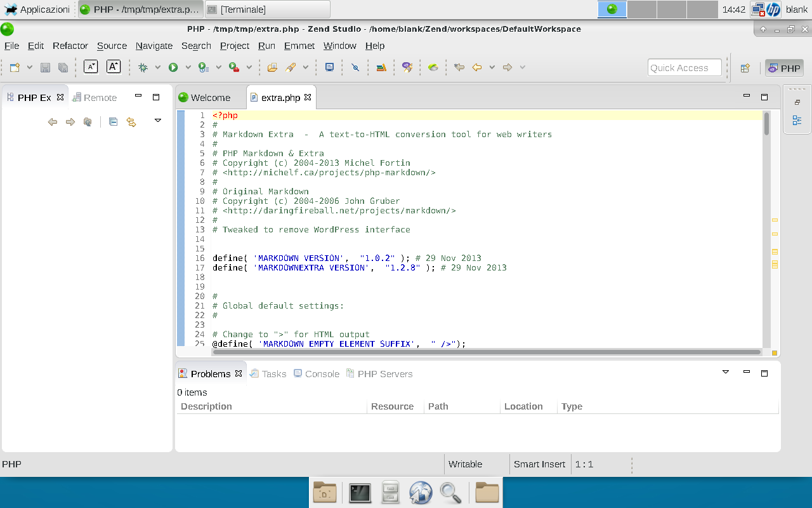Image resolution: width=812 pixels, height=508 pixels.
Task: Open the Source menu
Action: [112, 46]
